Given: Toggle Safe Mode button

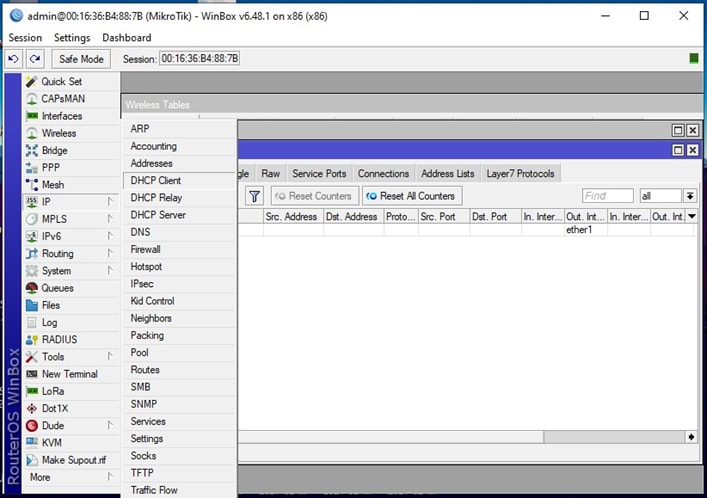Looking at the screenshot, I should (81, 59).
